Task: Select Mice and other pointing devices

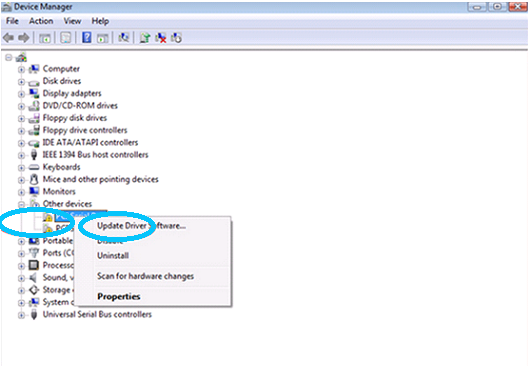Action: coord(100,179)
